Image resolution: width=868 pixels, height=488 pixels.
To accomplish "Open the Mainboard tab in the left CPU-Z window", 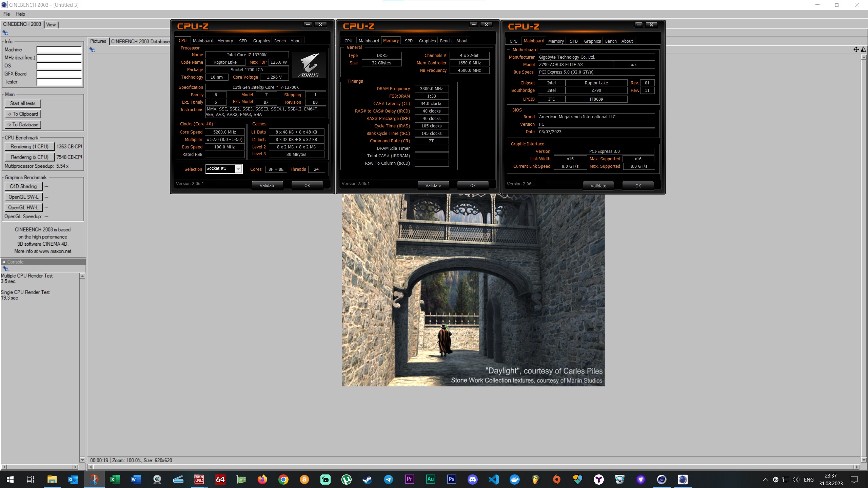I will (x=203, y=41).
